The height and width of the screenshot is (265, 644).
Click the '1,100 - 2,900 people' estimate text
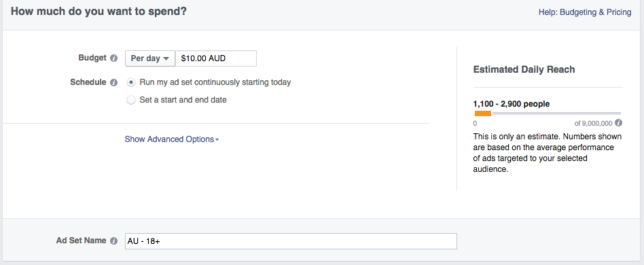click(x=512, y=104)
